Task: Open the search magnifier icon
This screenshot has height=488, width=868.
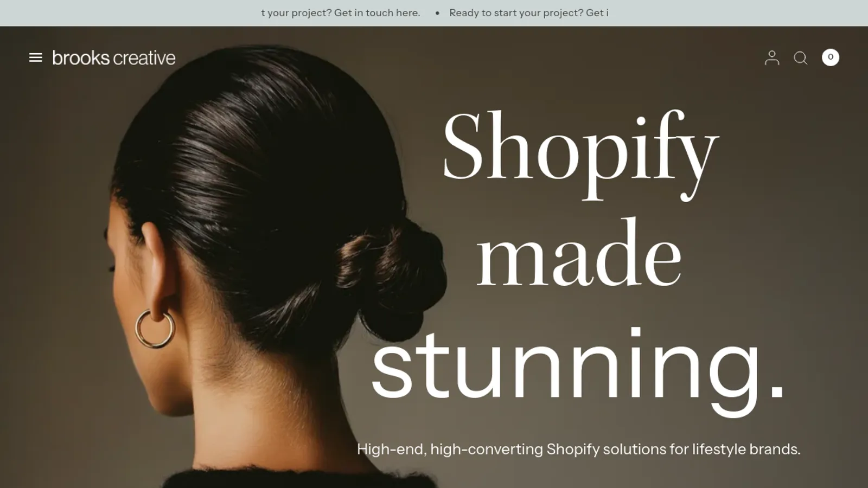Action: tap(801, 58)
